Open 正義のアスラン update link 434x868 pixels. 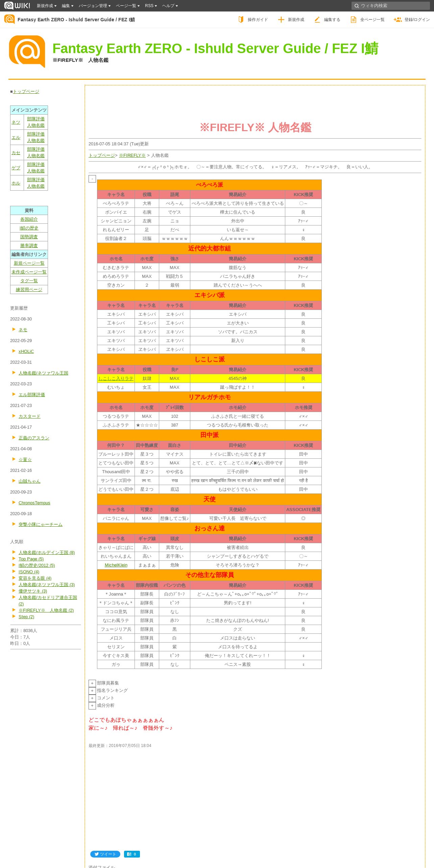click(34, 438)
